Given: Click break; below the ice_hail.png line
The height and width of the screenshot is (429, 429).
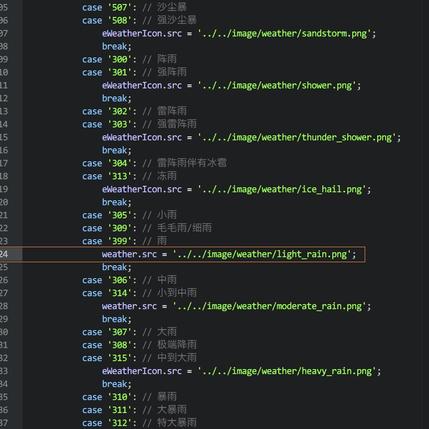Looking at the screenshot, I should (x=117, y=202).
